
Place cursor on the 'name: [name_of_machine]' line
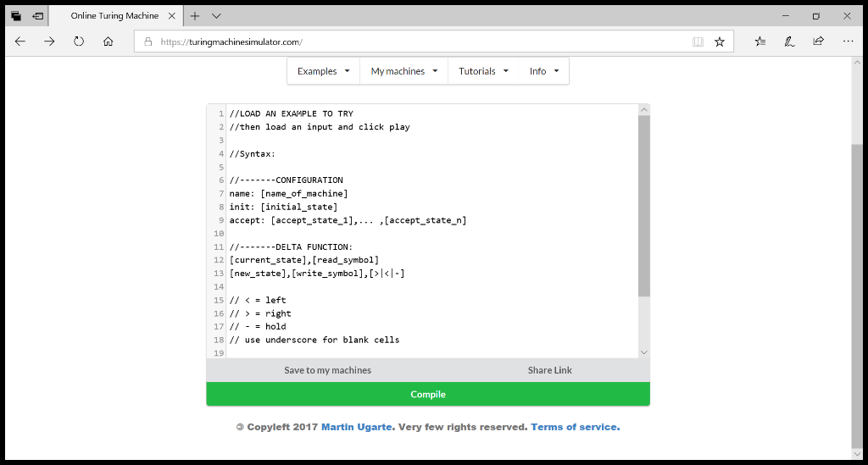coord(288,193)
